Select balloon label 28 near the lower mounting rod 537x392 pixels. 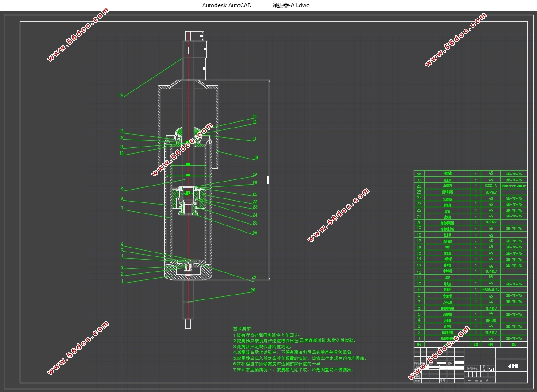pyautogui.click(x=253, y=290)
